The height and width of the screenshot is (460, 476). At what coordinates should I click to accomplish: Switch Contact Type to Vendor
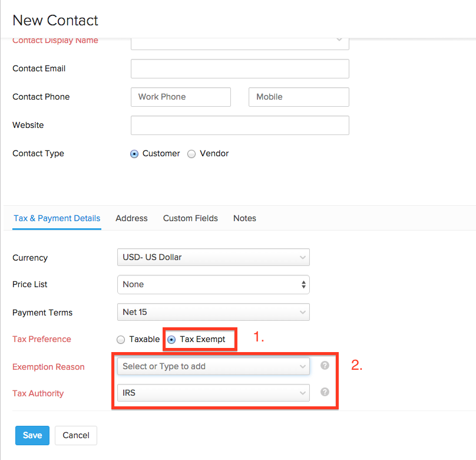click(x=191, y=153)
